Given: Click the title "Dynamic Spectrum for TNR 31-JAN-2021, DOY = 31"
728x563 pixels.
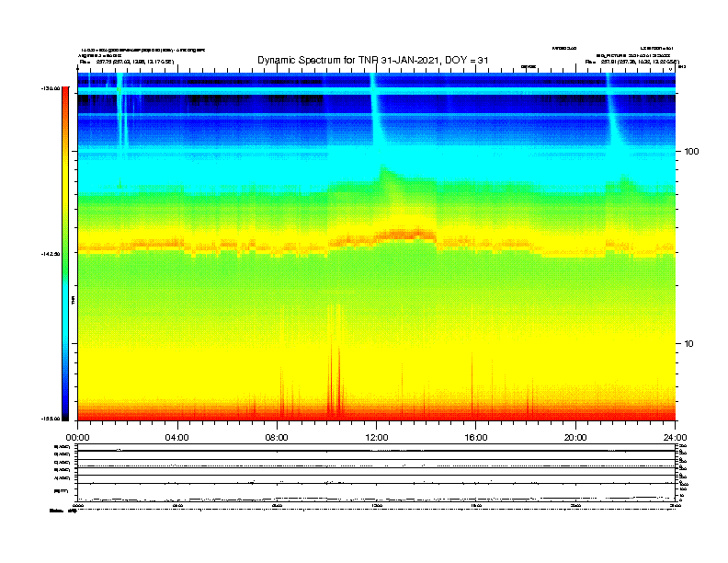Looking at the screenshot, I should (373, 61).
